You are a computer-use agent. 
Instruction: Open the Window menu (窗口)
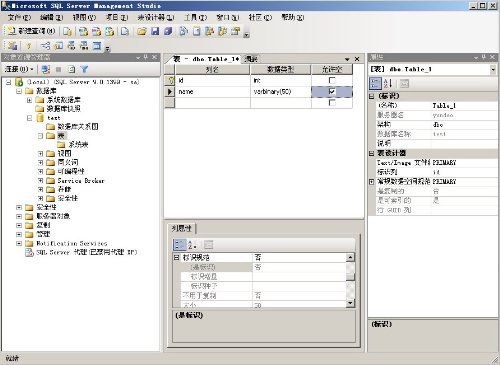pos(228,17)
